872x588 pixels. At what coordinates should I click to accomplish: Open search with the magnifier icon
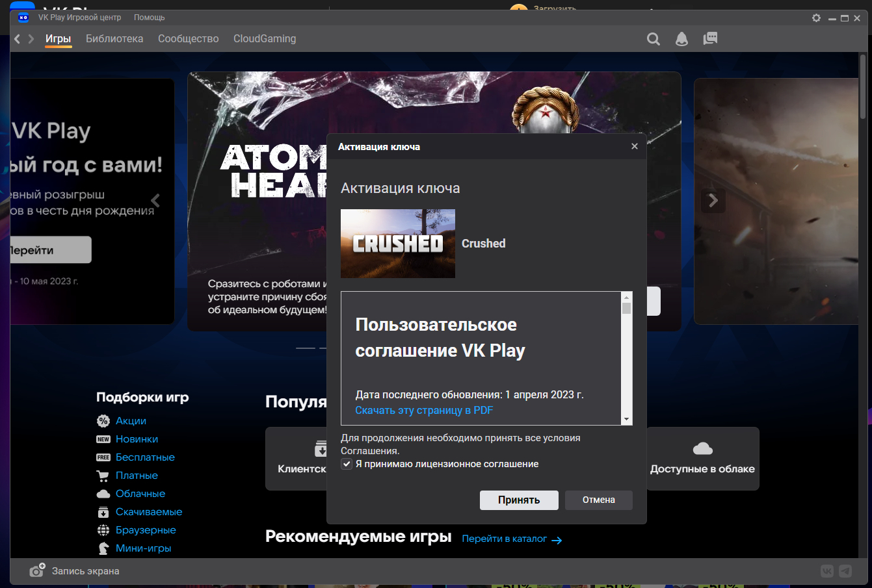point(654,39)
